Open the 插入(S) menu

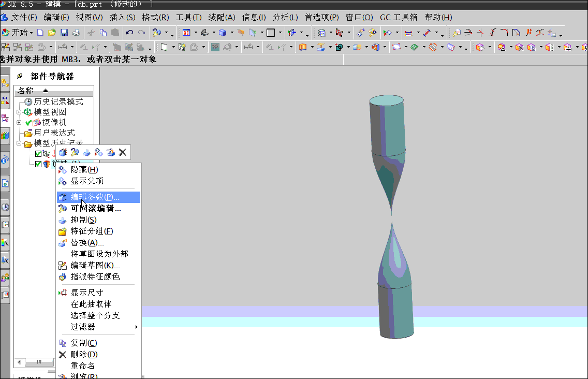click(122, 17)
